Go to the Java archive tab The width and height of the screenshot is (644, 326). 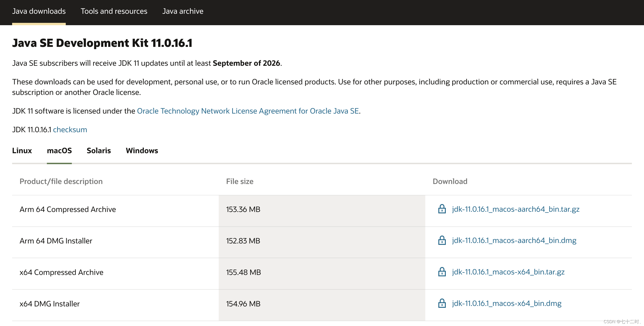[x=183, y=11]
